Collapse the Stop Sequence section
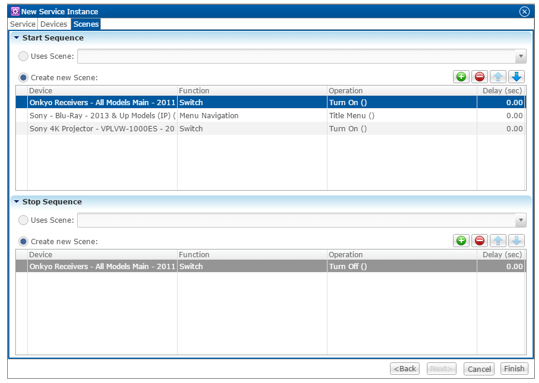 point(16,202)
